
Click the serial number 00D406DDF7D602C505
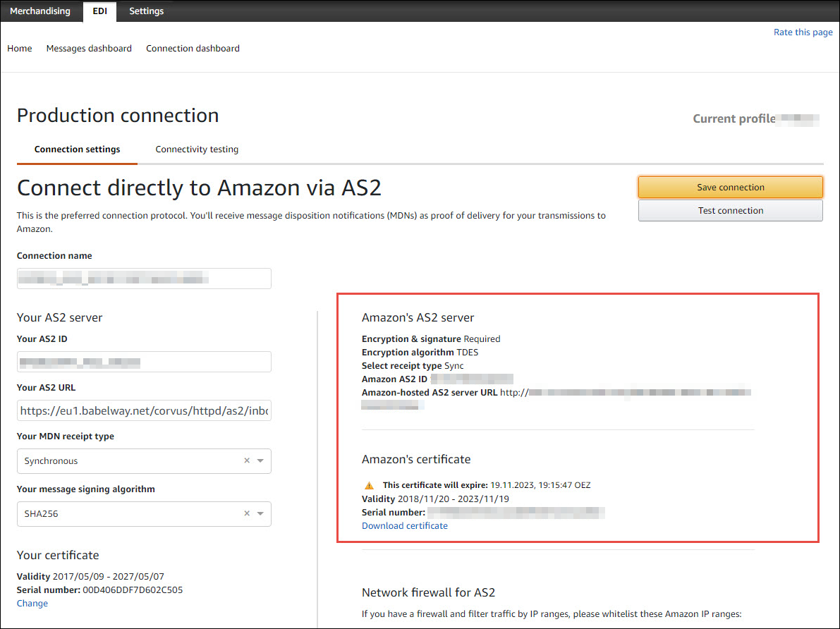point(133,590)
